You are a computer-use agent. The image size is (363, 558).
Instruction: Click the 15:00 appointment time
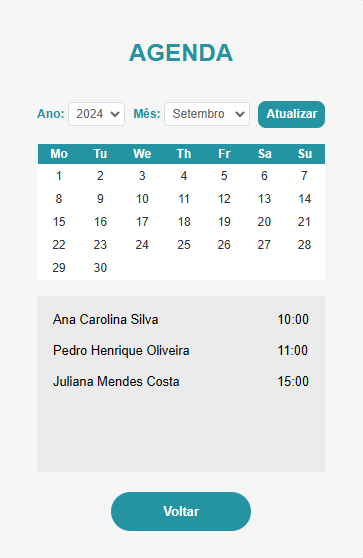click(x=293, y=381)
